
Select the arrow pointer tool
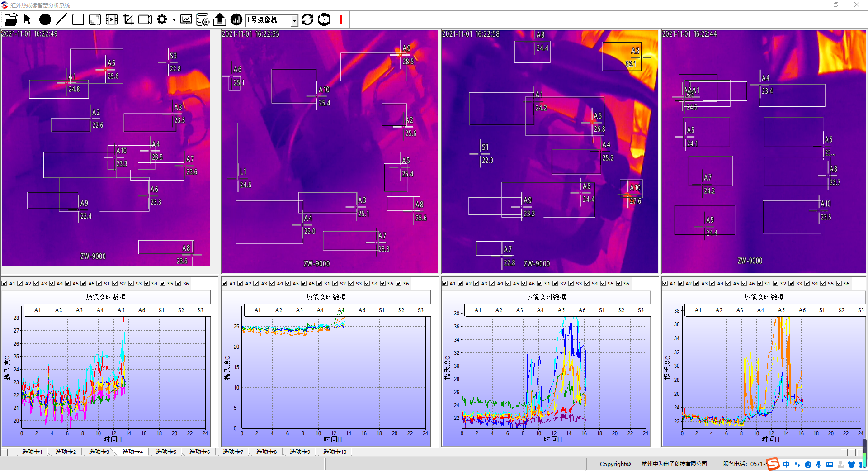pos(28,19)
